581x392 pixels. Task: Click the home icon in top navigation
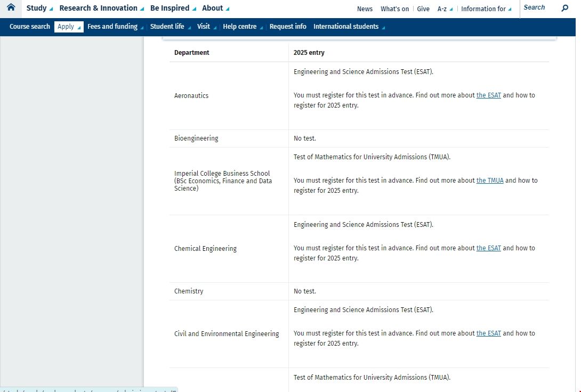[x=11, y=8]
